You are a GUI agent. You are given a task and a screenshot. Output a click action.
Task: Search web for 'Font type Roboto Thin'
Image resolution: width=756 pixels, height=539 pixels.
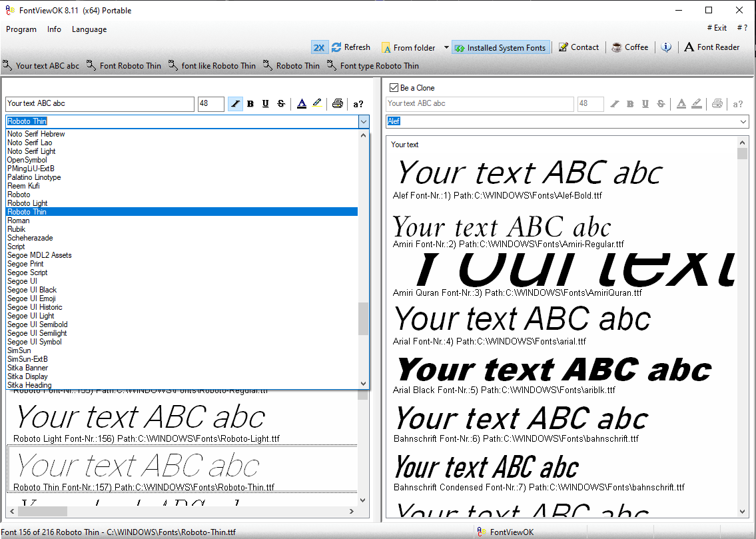[373, 65]
